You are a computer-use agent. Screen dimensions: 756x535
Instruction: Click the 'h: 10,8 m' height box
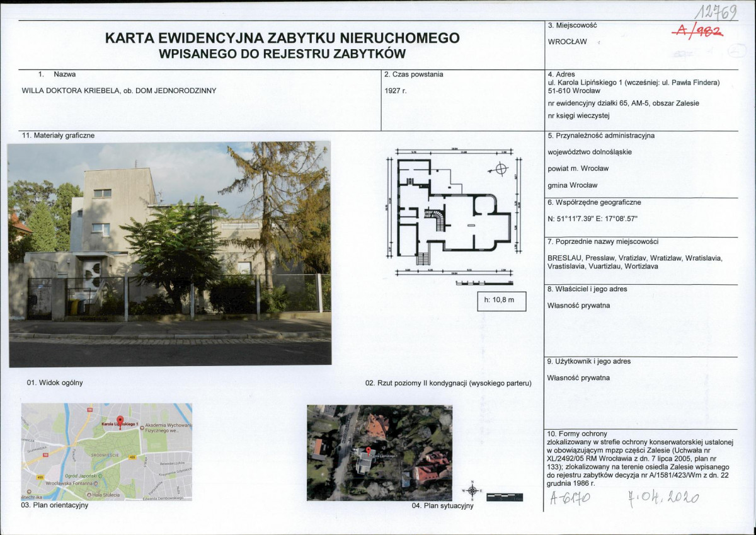500,301
